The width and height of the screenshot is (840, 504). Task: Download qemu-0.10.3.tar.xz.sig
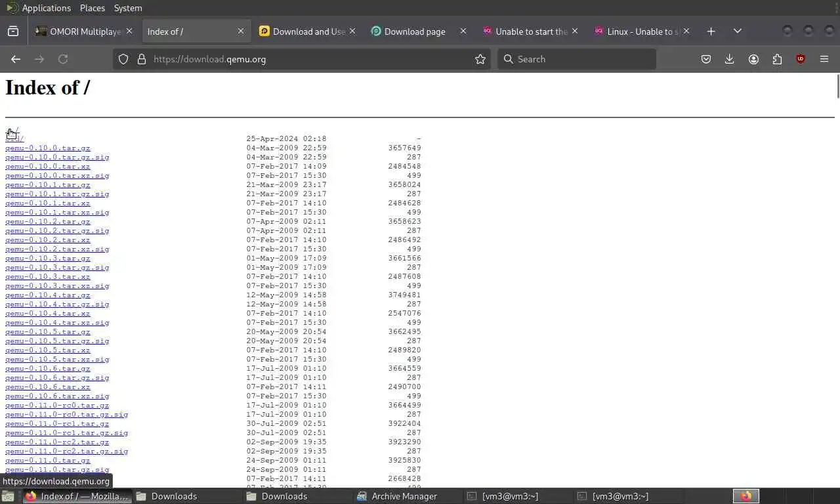tap(57, 286)
